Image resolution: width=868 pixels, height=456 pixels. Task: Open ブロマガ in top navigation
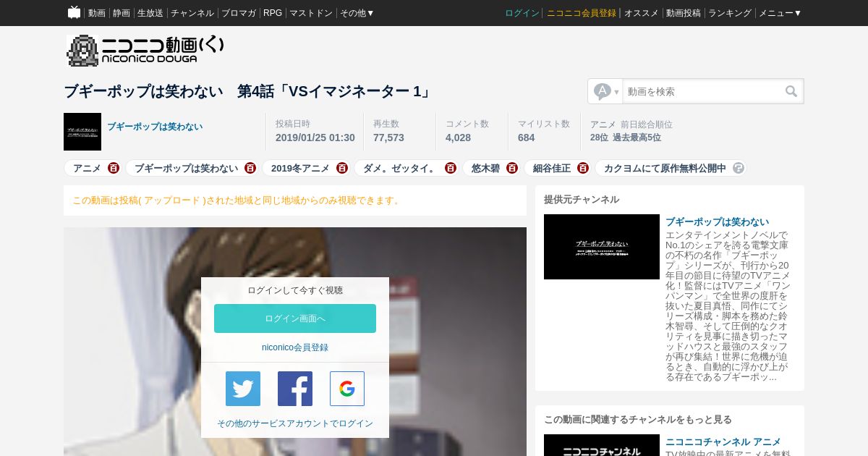[239, 13]
